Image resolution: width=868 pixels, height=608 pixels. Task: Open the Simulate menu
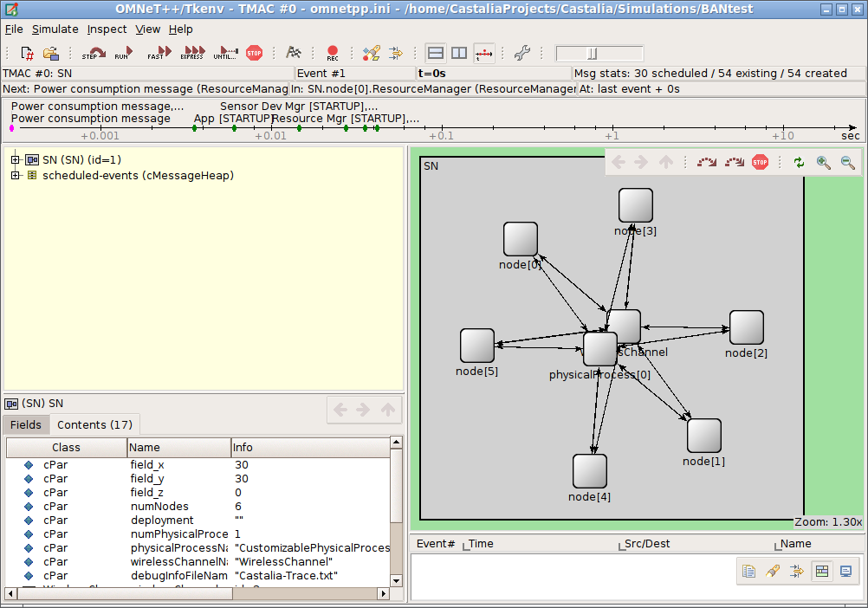click(55, 29)
